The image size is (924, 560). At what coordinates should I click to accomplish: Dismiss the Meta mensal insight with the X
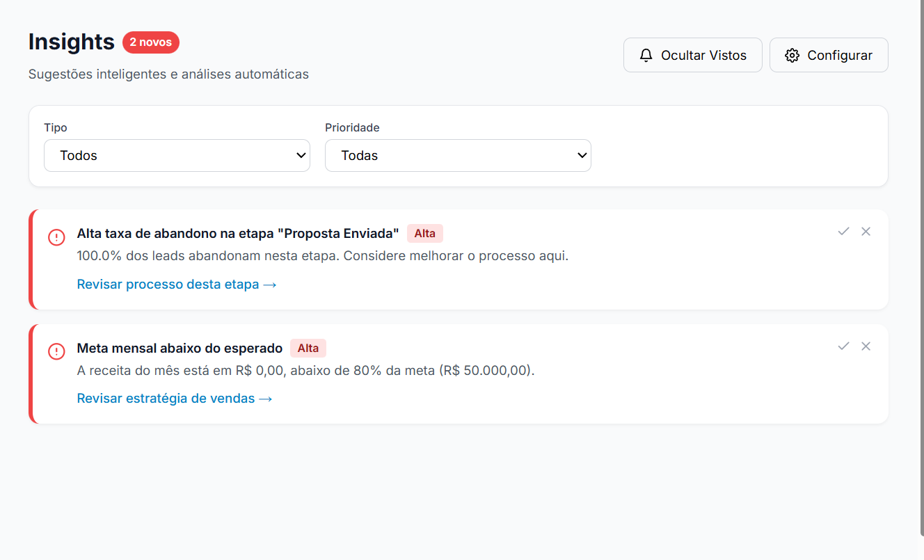point(866,346)
